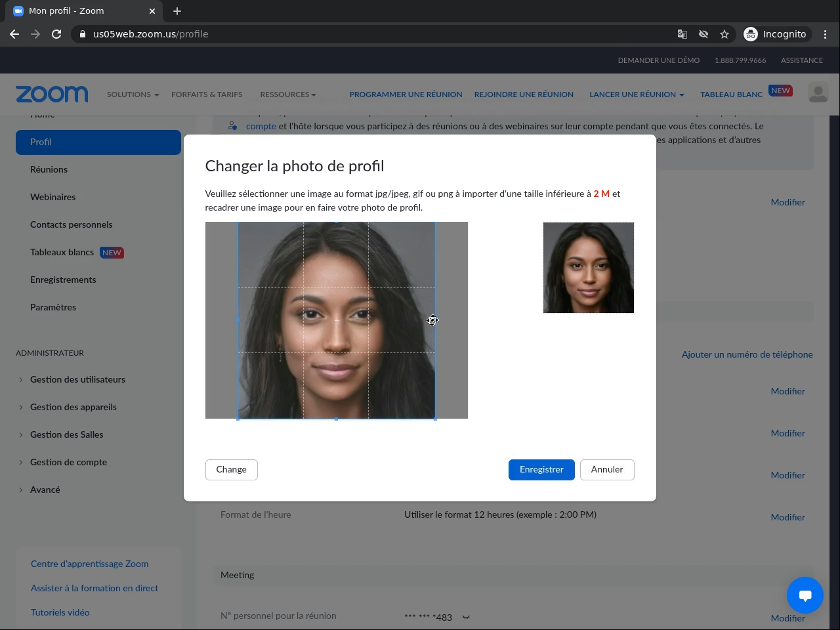Click the profile photo preview thumbnail

coord(589,268)
